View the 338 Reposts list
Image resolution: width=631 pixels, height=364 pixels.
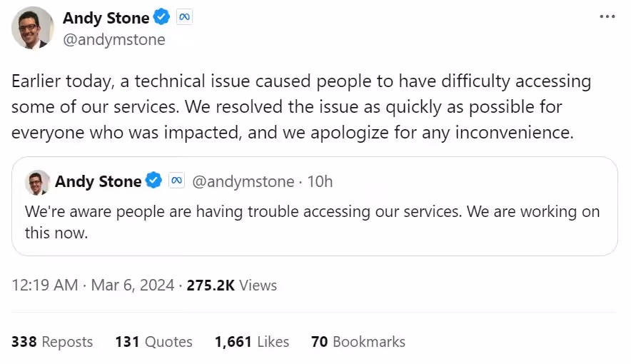(x=52, y=342)
